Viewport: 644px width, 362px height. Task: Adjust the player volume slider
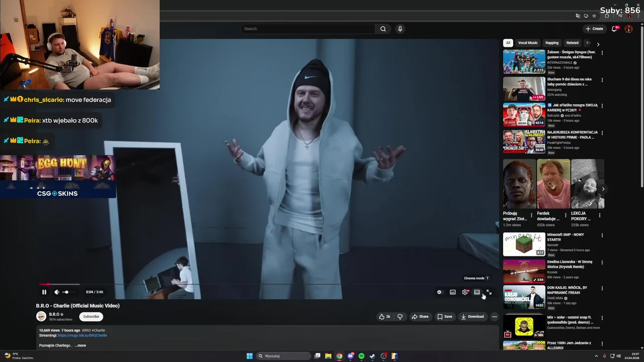[x=69, y=292]
